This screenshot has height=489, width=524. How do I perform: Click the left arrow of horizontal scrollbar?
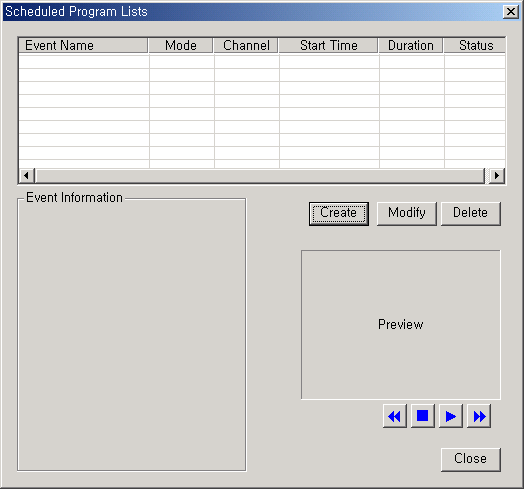tap(26, 175)
